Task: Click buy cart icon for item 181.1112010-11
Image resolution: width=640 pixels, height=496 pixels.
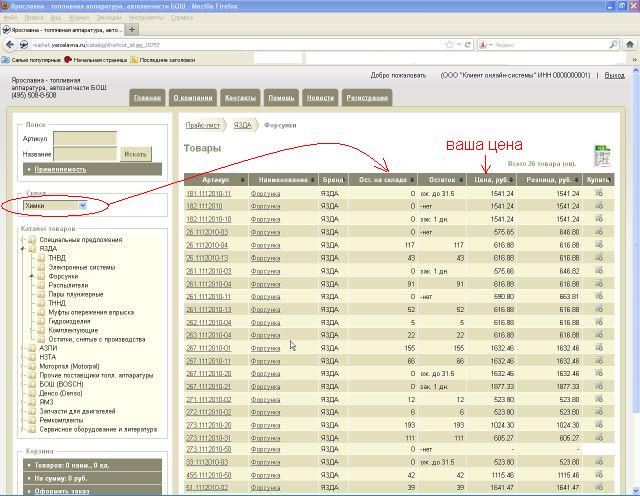Action: [x=599, y=193]
